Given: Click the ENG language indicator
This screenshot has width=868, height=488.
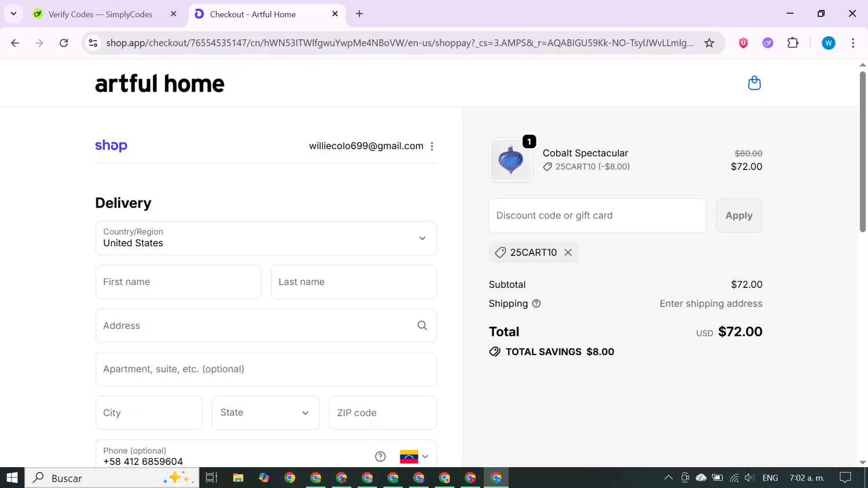Looking at the screenshot, I should 770,478.
